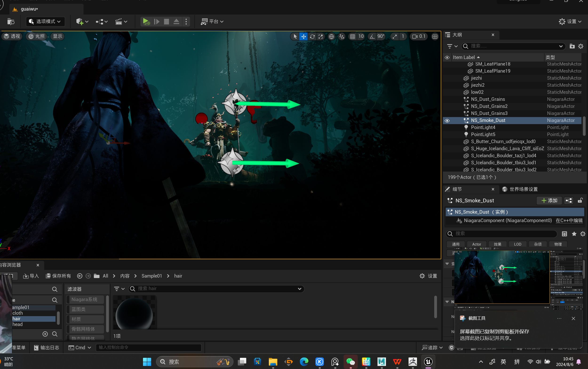Click the 在C++中编辑 link
This screenshot has height=369, width=588.
click(x=569, y=221)
